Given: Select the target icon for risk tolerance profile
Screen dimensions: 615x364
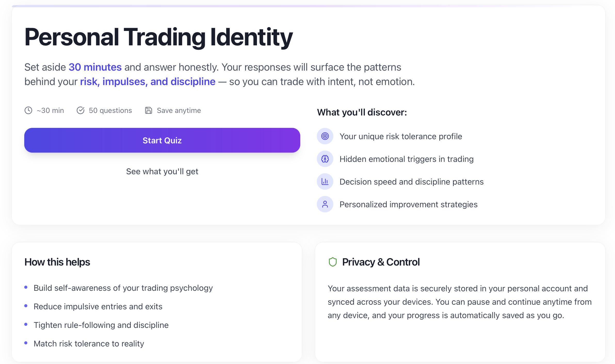Looking at the screenshot, I should click(325, 136).
